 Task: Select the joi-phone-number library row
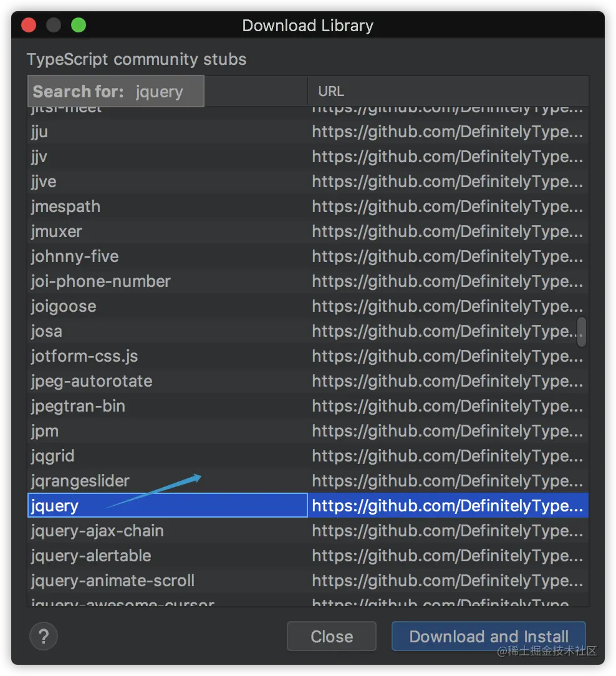[x=308, y=281]
